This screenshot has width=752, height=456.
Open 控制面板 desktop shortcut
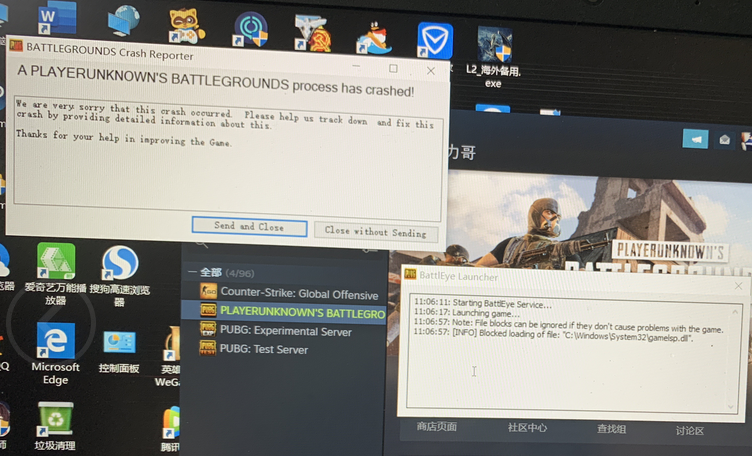[119, 351]
